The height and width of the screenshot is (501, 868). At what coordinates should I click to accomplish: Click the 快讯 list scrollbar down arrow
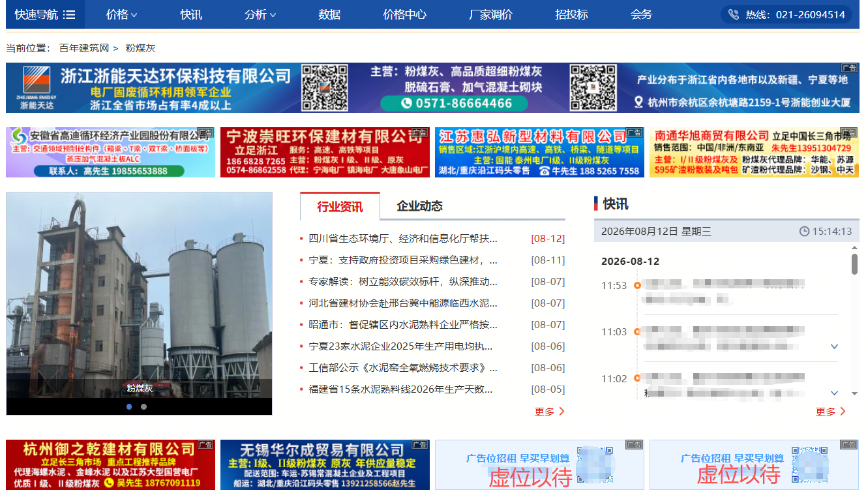854,393
